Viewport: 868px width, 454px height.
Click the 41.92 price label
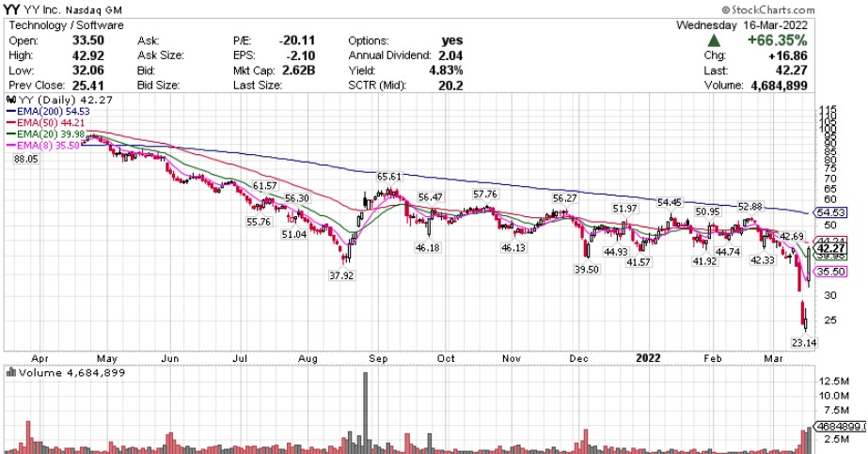click(x=704, y=261)
